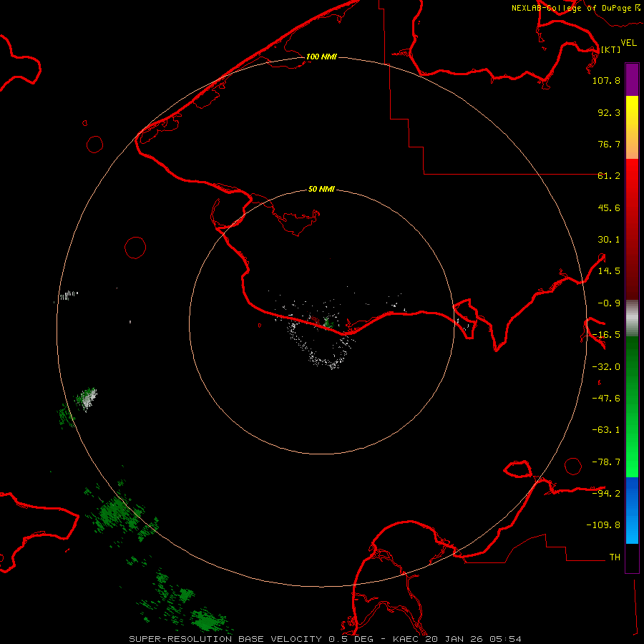Image resolution: width=644 pixels, height=644 pixels.
Task: Click the purple segment of the color bar
Action: click(x=632, y=79)
